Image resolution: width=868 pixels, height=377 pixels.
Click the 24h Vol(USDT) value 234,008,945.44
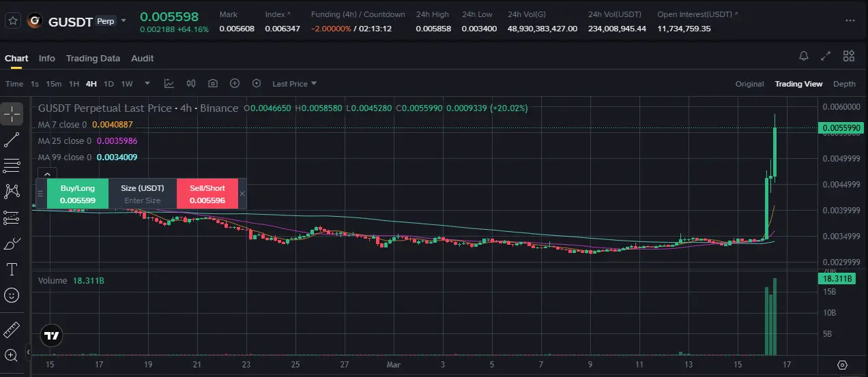tap(617, 29)
